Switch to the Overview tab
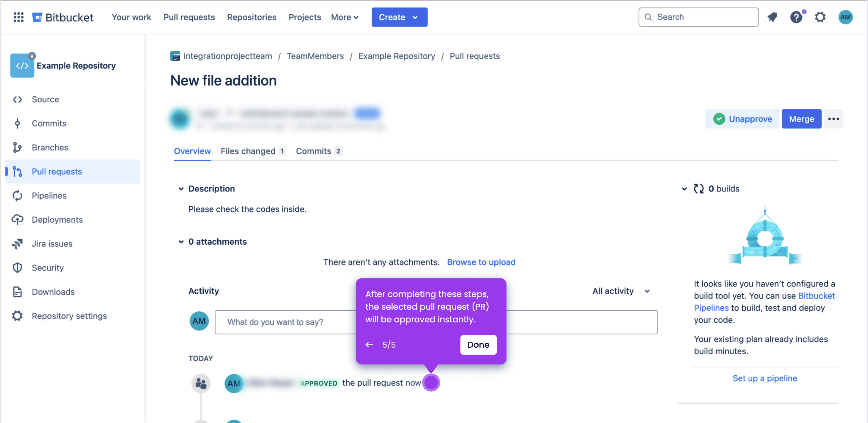The width and height of the screenshot is (868, 423). point(192,151)
